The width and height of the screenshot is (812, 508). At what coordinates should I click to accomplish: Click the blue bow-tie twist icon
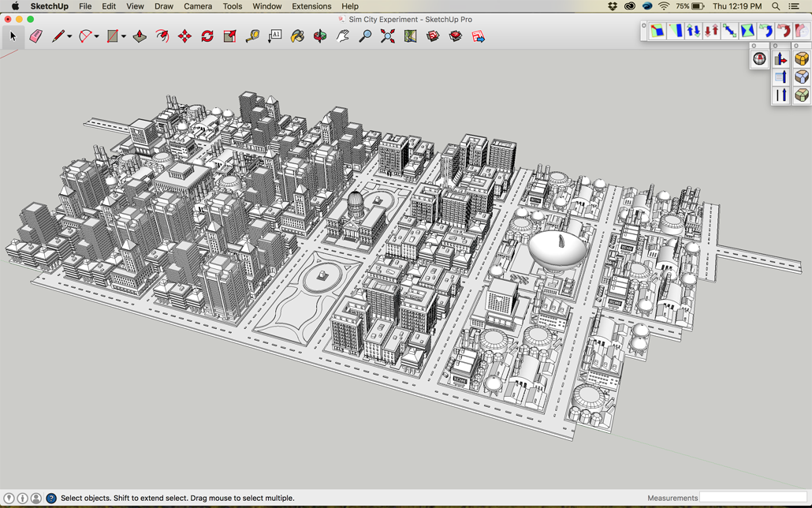(748, 31)
